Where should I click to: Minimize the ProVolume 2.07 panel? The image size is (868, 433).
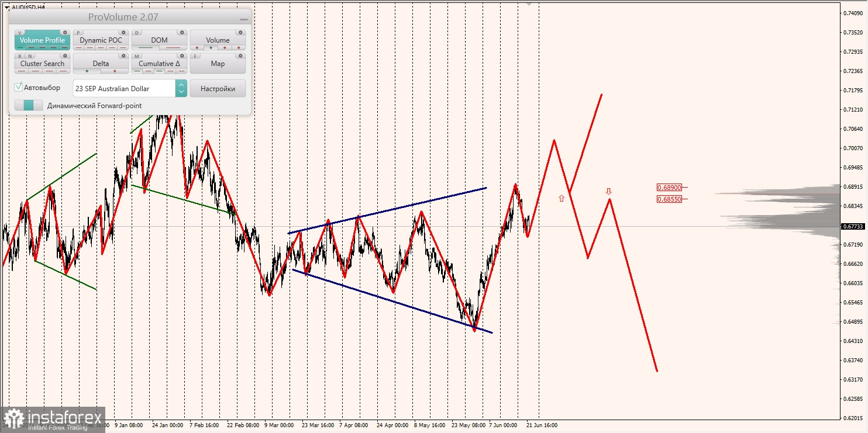pos(243,19)
